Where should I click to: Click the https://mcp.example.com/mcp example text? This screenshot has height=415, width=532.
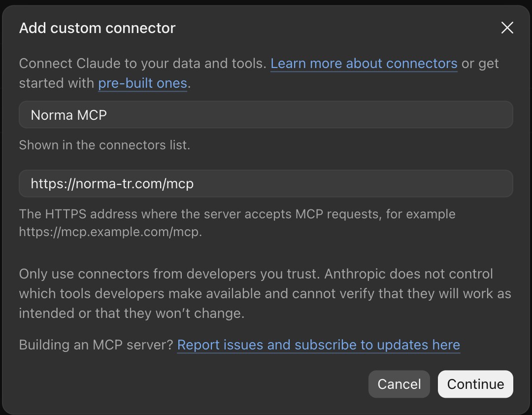point(110,232)
